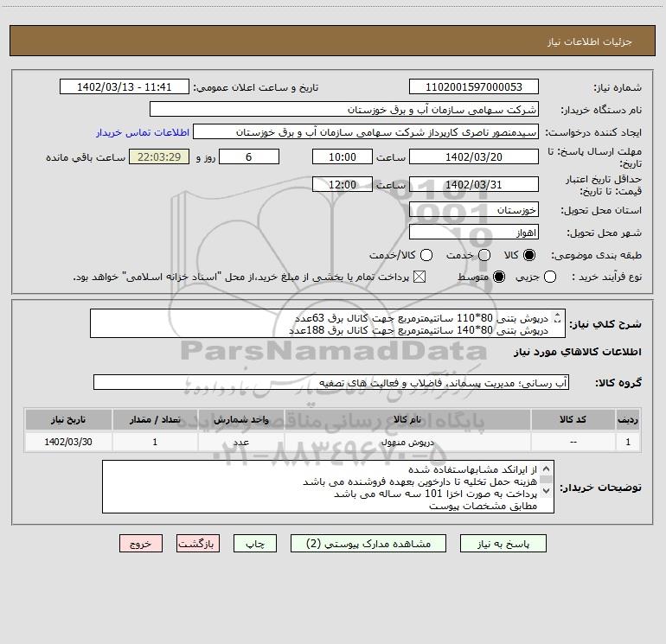This screenshot has width=666, height=644.
Task: Click the price validity date 1402/03/31
Action: (474, 184)
